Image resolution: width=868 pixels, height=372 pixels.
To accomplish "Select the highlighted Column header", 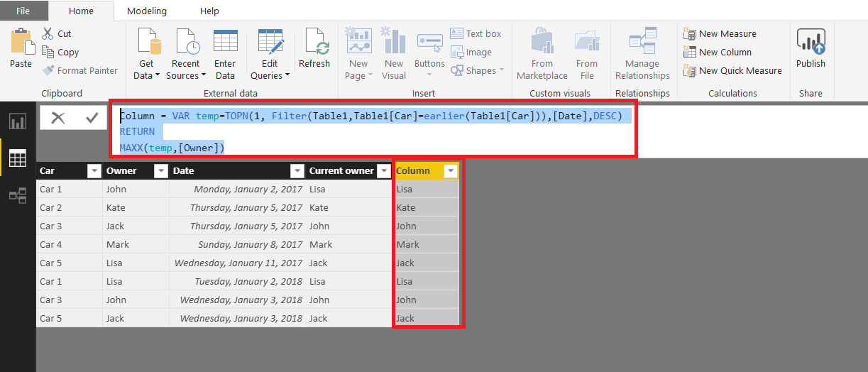I will click(427, 170).
